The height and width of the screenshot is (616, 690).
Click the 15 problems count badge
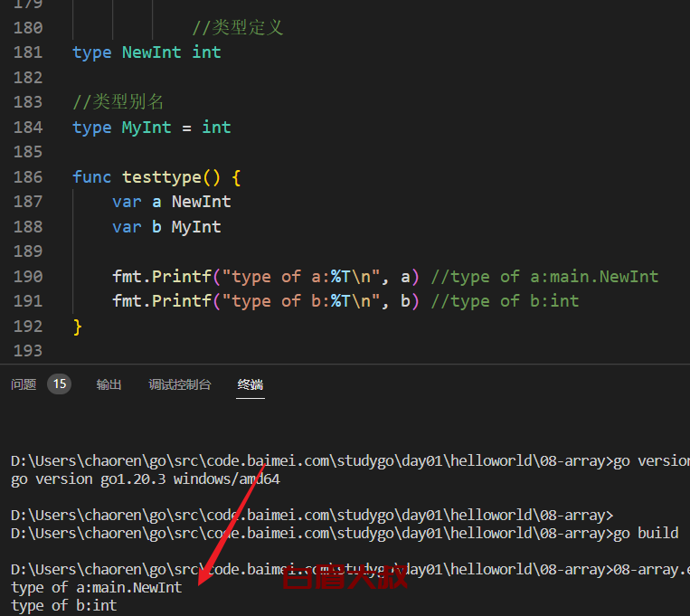[60, 384]
